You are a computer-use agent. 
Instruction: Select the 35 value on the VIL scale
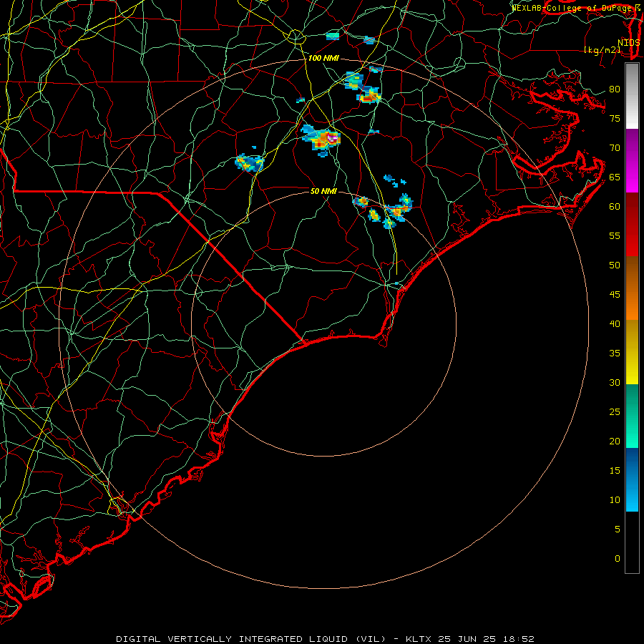(x=615, y=353)
